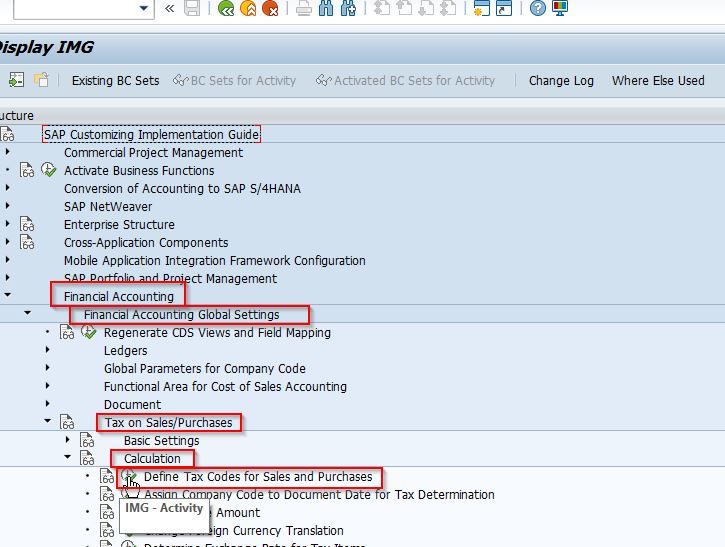Image resolution: width=725 pixels, height=547 pixels.
Task: Click the red Cancel icon
Action: click(270, 8)
